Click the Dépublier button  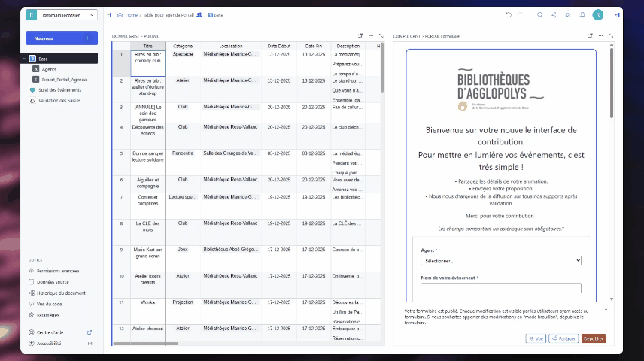point(593,338)
